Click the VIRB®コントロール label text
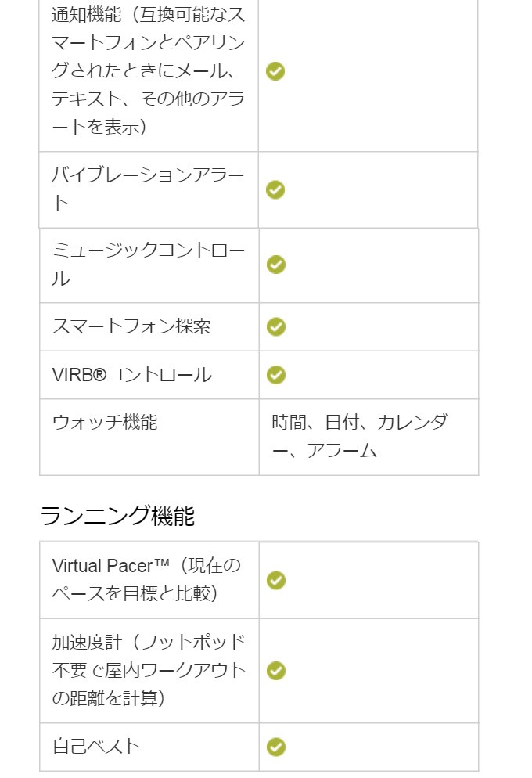532x778 pixels. click(132, 375)
